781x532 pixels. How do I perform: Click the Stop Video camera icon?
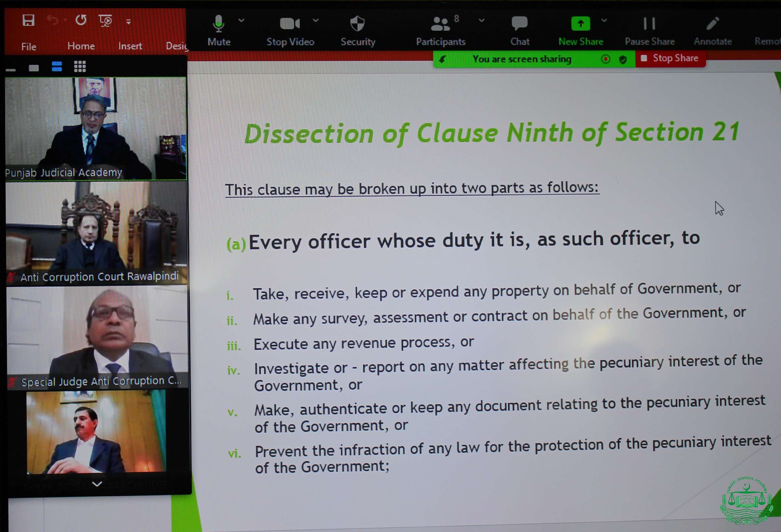[x=289, y=23]
